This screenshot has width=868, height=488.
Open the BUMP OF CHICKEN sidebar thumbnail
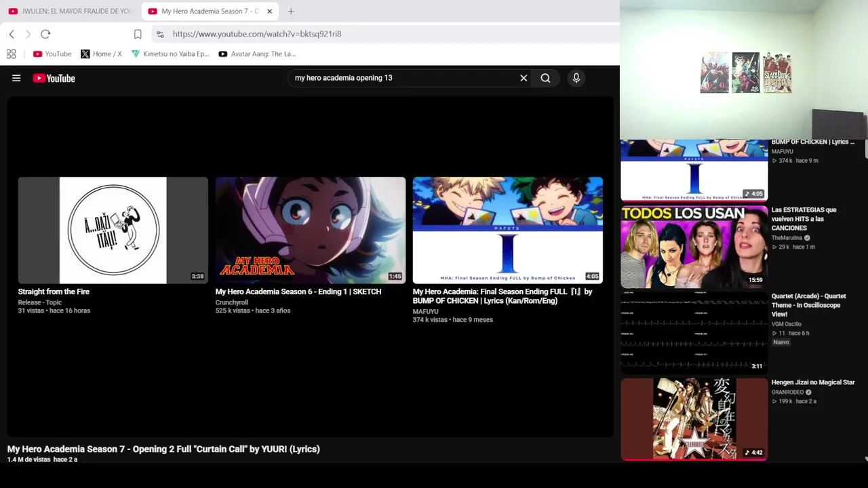click(x=694, y=170)
